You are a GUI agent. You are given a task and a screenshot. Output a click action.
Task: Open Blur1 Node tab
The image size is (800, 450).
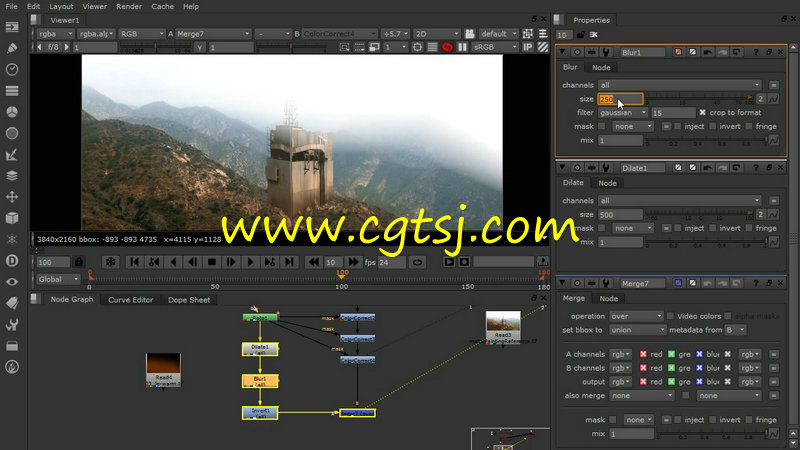pos(601,67)
